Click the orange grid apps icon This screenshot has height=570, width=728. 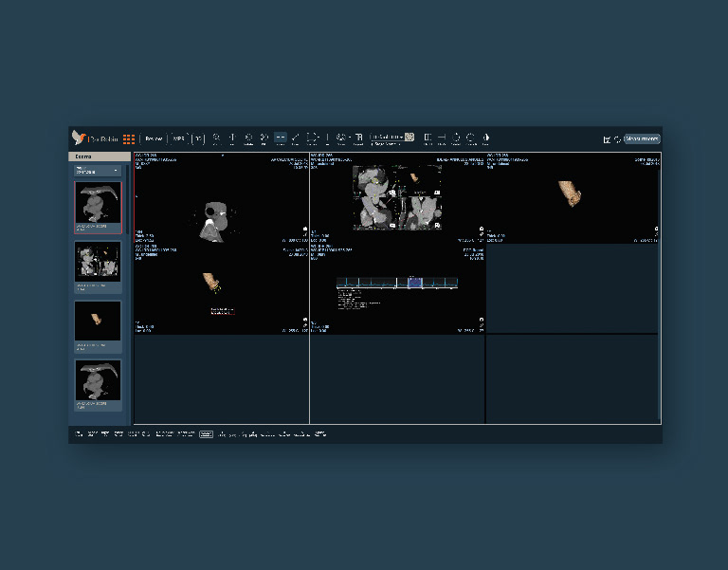click(129, 138)
